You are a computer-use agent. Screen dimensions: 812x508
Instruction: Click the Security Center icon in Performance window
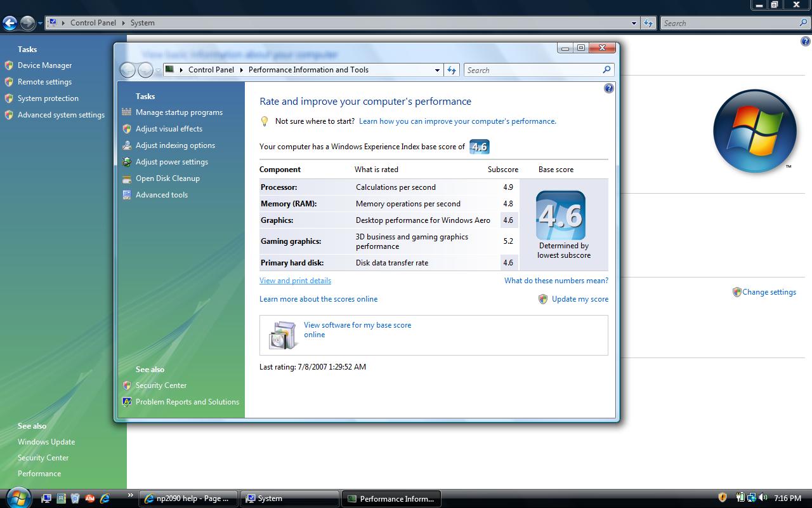127,385
